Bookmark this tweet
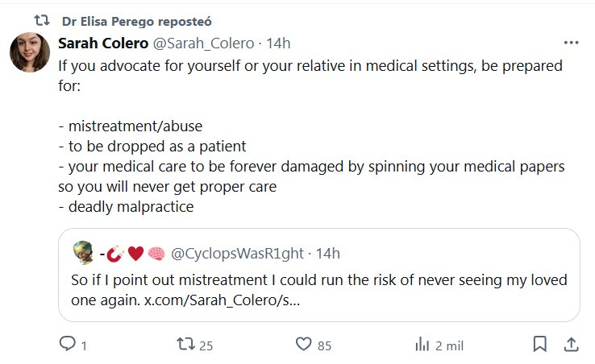The image size is (595, 364). (x=539, y=345)
